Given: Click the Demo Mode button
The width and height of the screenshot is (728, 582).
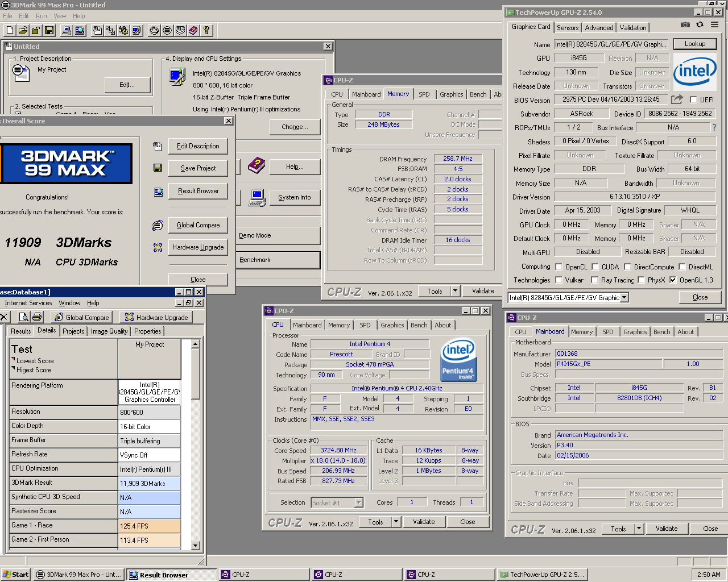Looking at the screenshot, I should tap(279, 235).
